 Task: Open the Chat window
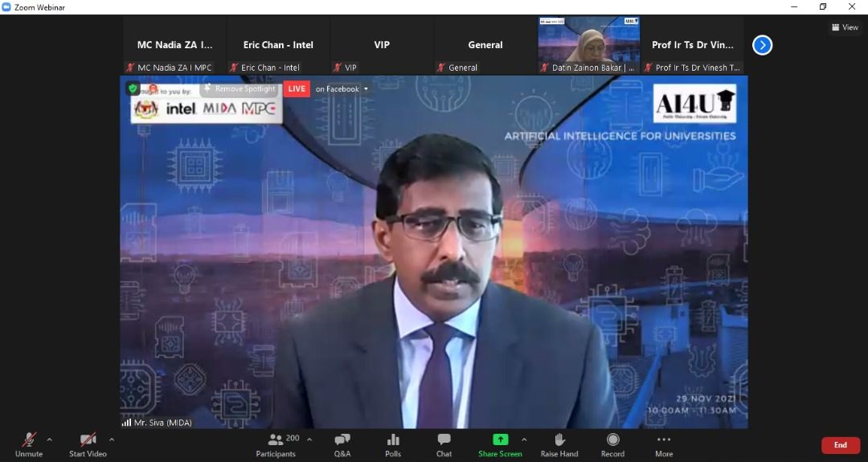tap(444, 440)
